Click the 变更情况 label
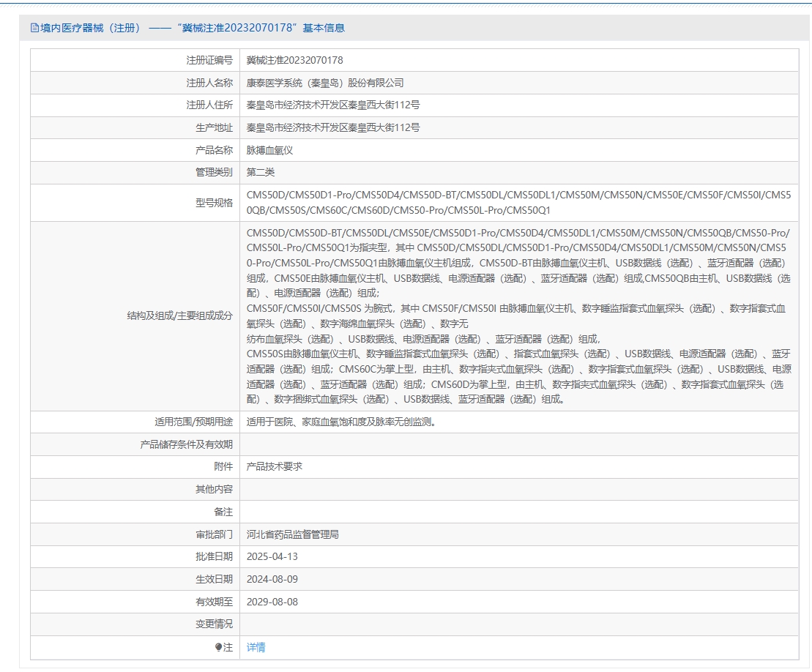The height and width of the screenshot is (672, 812). (215, 624)
